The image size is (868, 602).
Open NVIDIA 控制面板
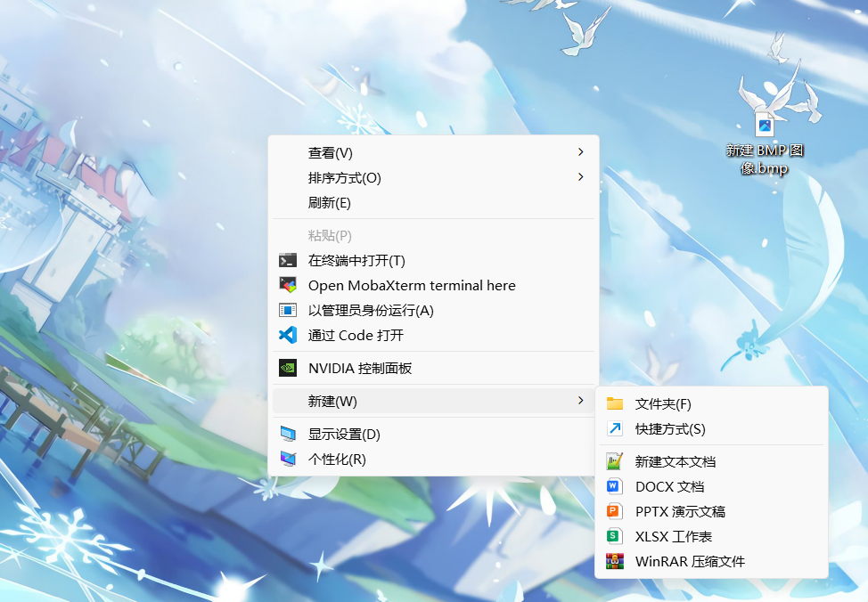point(433,368)
